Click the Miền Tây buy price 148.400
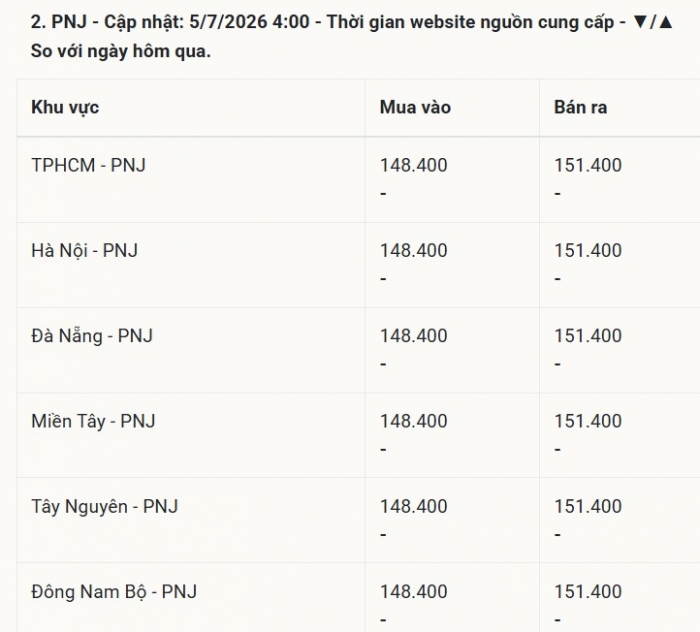Viewport: 700px width, 632px height. coord(413,421)
